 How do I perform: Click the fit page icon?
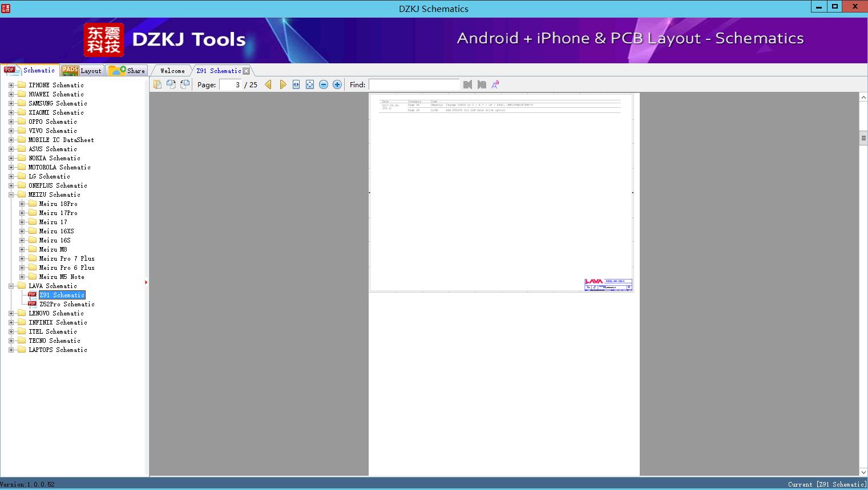coord(310,84)
